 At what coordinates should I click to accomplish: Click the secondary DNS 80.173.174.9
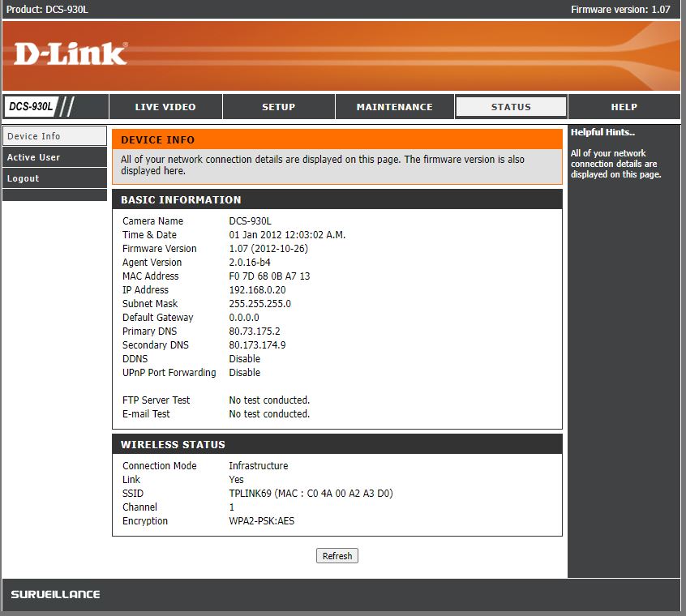point(257,345)
